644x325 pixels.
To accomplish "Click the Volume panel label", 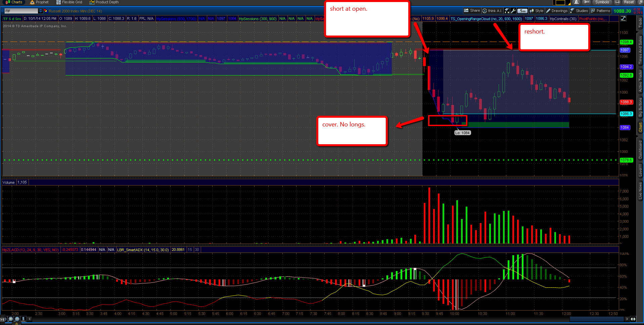I will point(9,182).
